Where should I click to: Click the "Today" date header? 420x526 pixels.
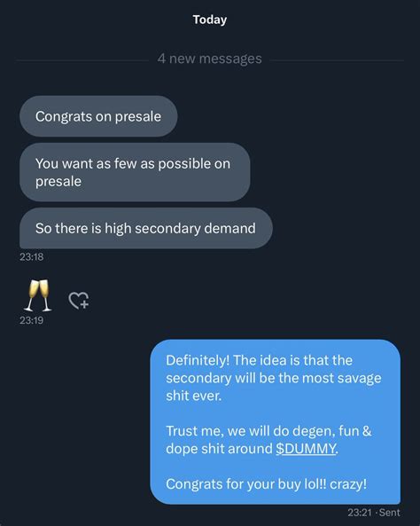click(x=210, y=20)
